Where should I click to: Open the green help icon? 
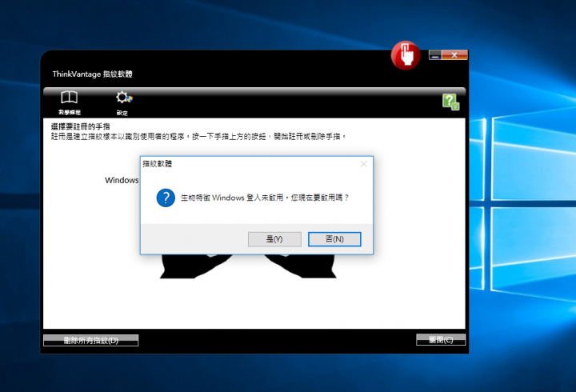coord(450,102)
